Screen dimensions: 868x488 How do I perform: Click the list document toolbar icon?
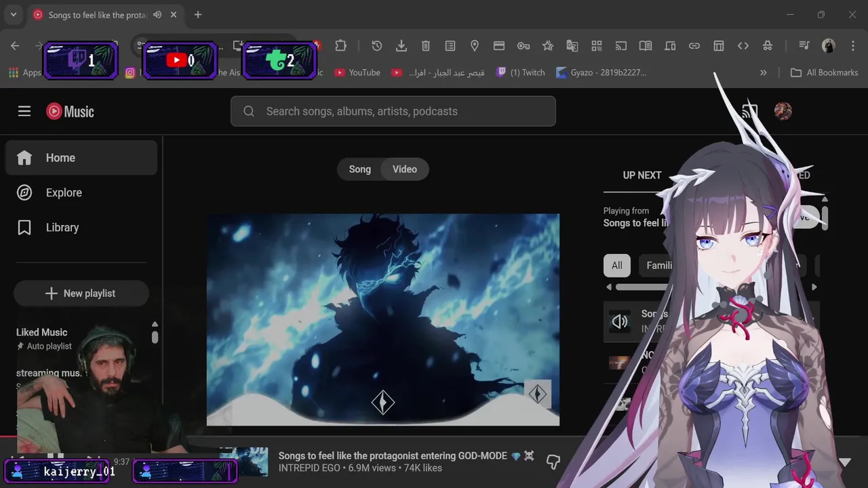tap(450, 45)
